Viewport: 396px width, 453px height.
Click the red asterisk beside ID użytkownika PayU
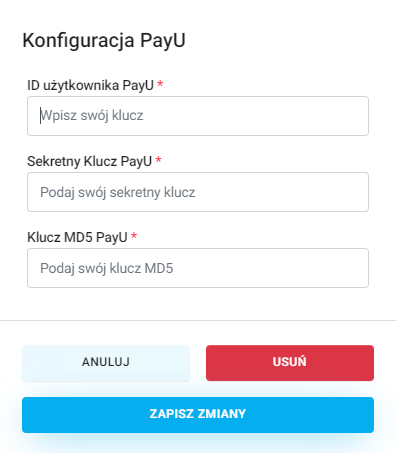click(160, 84)
